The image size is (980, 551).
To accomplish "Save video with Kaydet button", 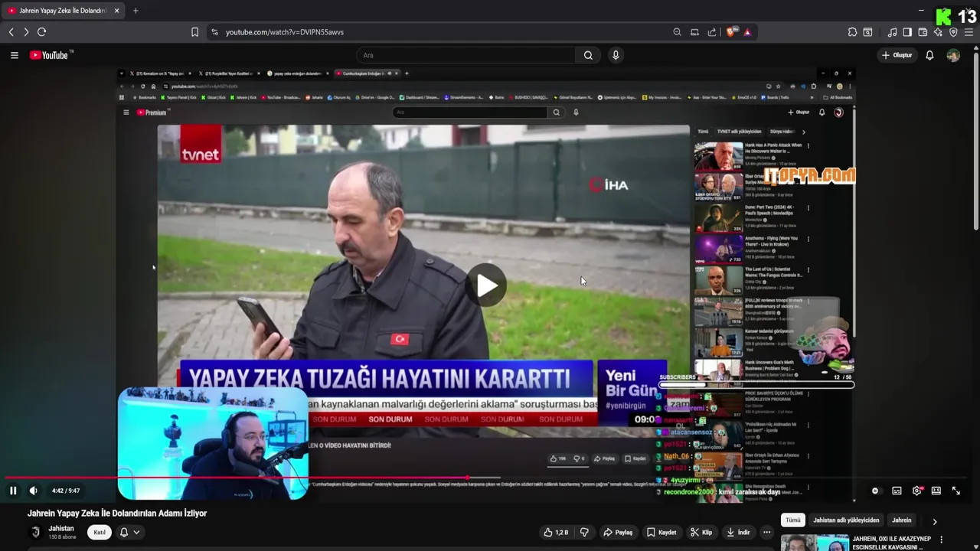I will (x=661, y=532).
